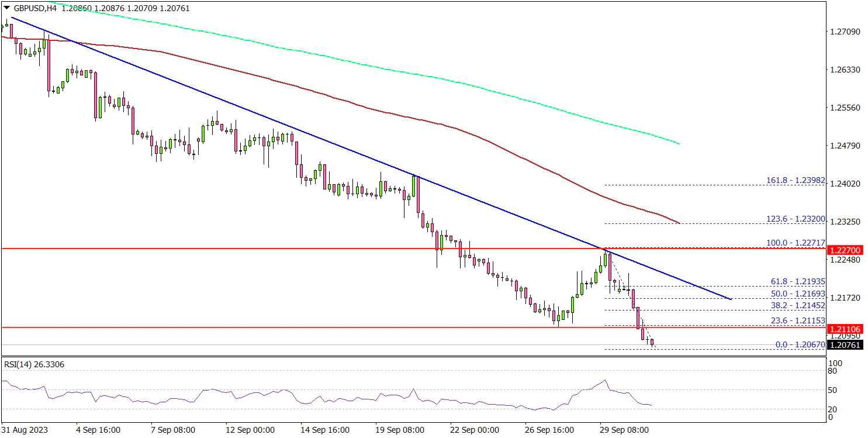Click the RSI(14) 26.3306 indicator label
The width and height of the screenshot is (868, 438).
point(34,364)
